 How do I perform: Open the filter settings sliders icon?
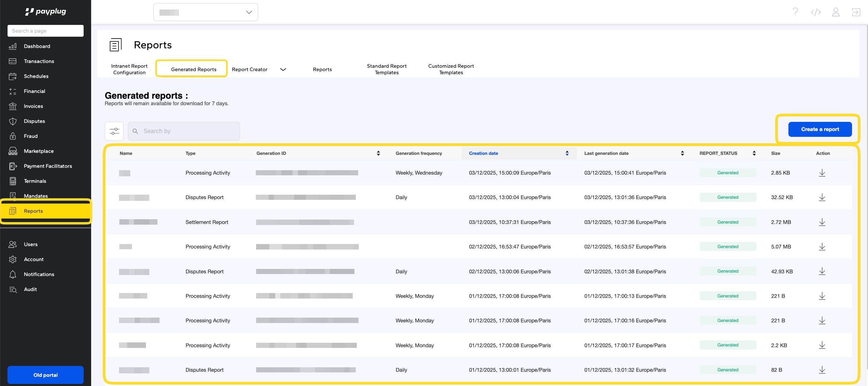click(114, 131)
